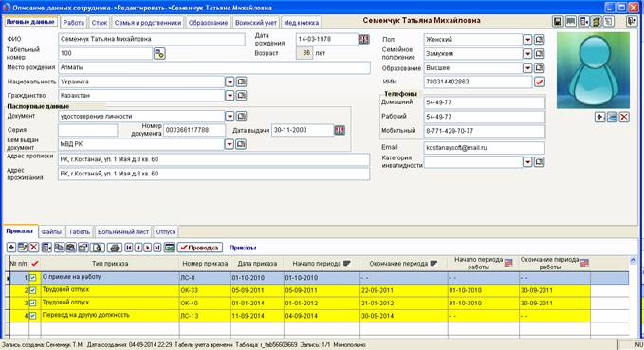Click the comment bubble icon in top toolbar
644x350 pixels.
pos(570,22)
